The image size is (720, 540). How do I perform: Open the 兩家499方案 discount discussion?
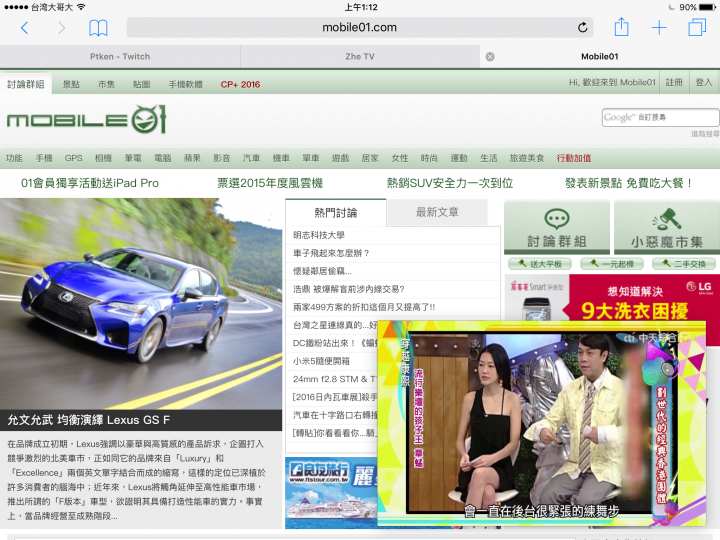click(x=364, y=307)
